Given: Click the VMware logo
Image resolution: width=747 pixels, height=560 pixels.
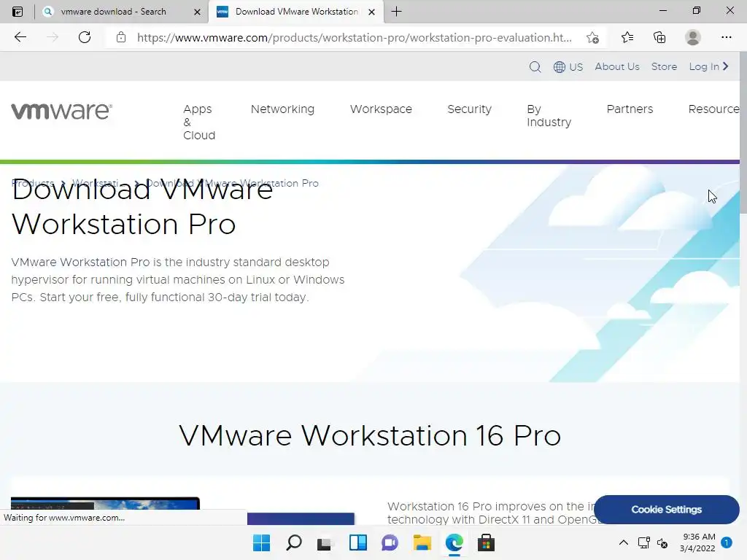Looking at the screenshot, I should [x=61, y=111].
